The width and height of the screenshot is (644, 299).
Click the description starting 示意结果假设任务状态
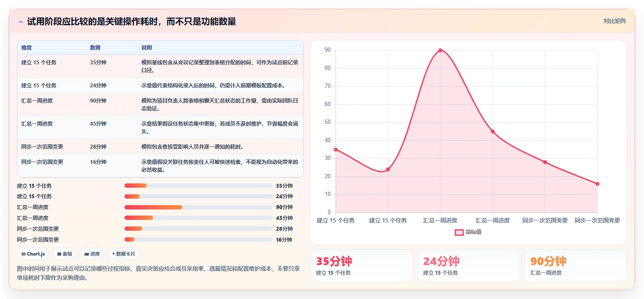pos(220,128)
